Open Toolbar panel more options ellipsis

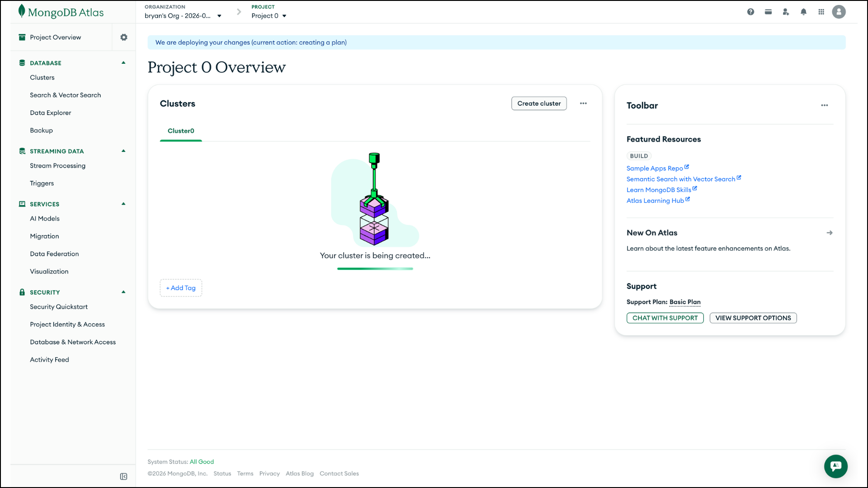pyautogui.click(x=825, y=105)
